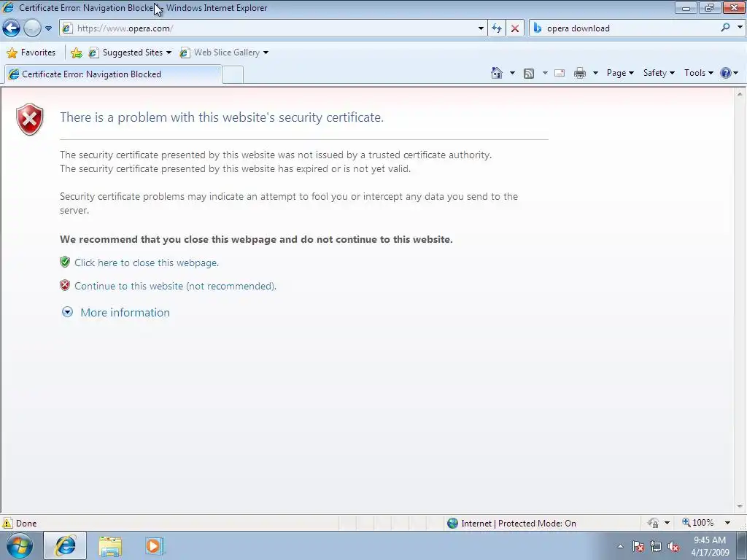Open the recent pages dropdown arrow
The image size is (747, 560).
click(48, 28)
